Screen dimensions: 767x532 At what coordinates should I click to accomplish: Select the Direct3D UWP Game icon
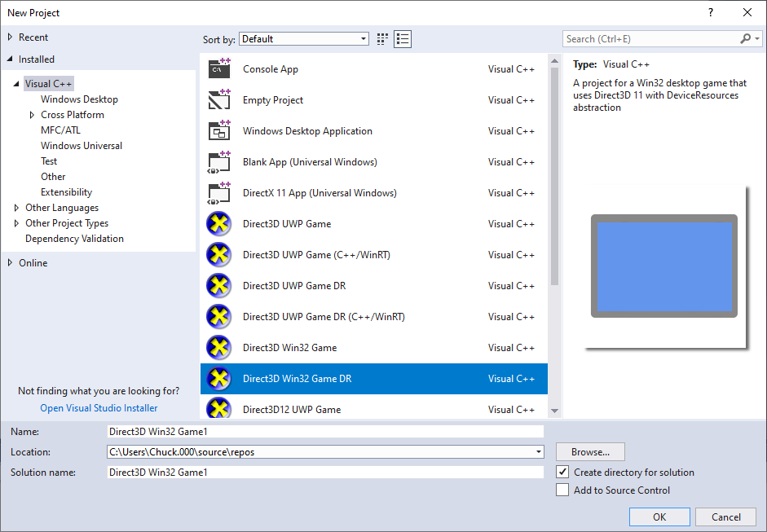tap(218, 223)
